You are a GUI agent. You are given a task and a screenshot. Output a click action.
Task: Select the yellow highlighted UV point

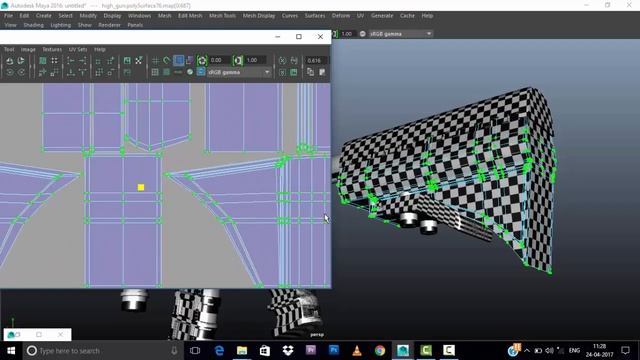[x=141, y=187]
